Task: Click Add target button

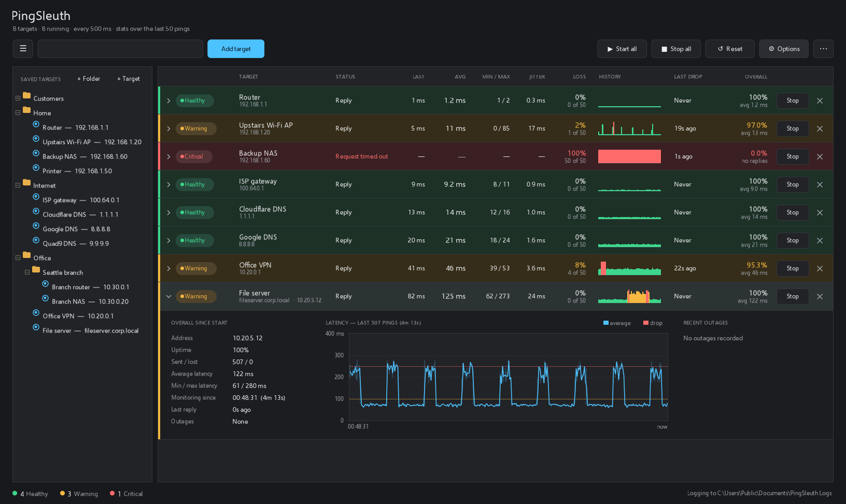Action: tap(236, 49)
